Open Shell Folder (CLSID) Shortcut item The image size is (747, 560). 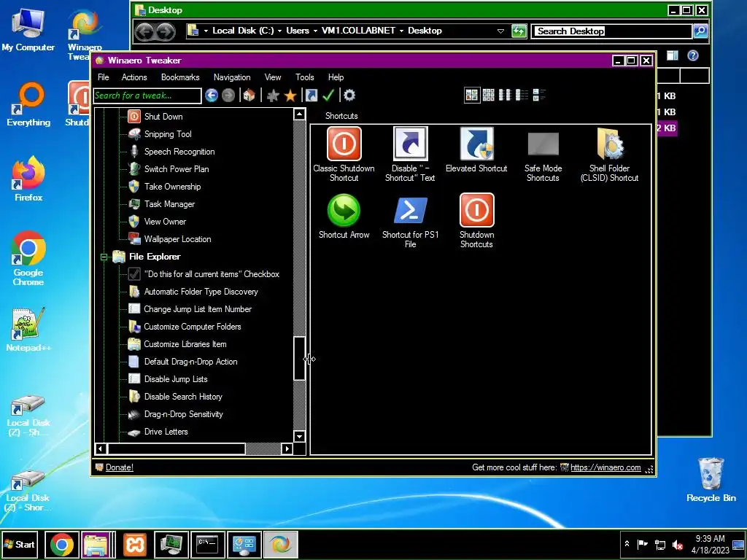(x=609, y=155)
